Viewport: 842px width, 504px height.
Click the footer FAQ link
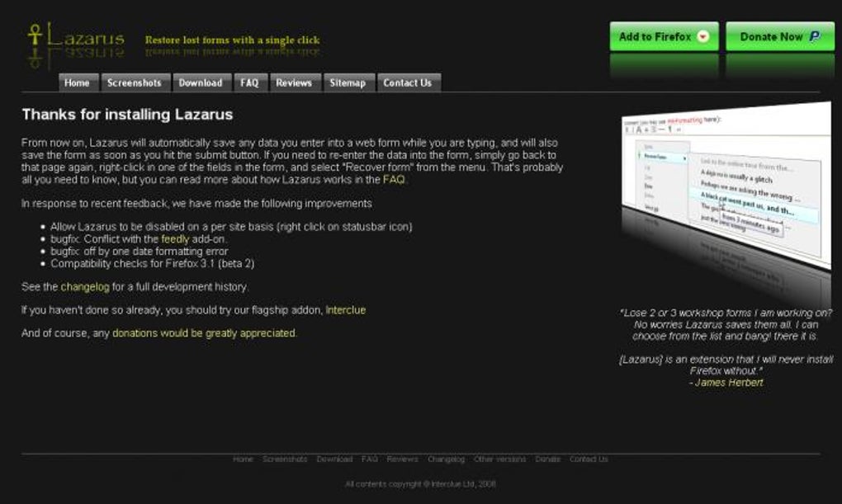coord(370,459)
